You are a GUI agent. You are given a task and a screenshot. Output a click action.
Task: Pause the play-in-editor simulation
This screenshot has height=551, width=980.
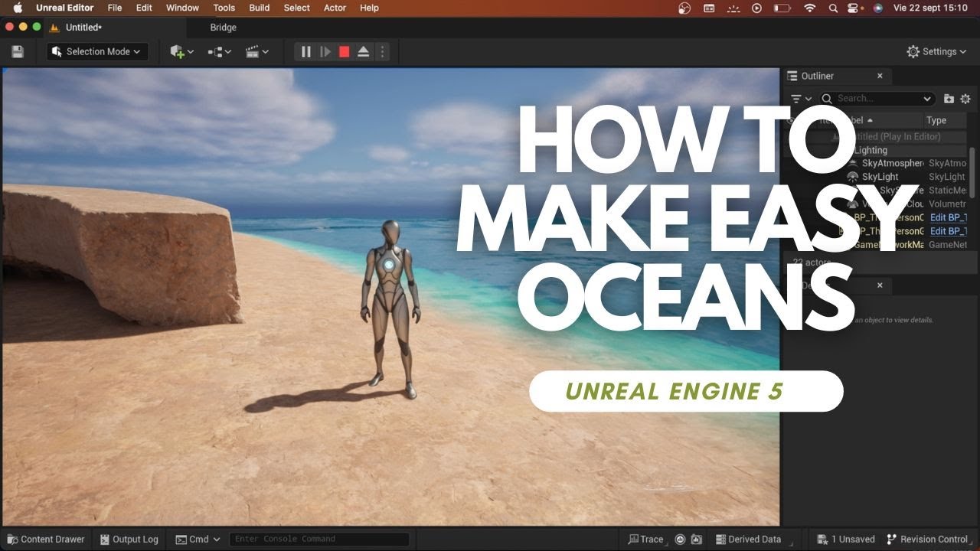click(306, 51)
